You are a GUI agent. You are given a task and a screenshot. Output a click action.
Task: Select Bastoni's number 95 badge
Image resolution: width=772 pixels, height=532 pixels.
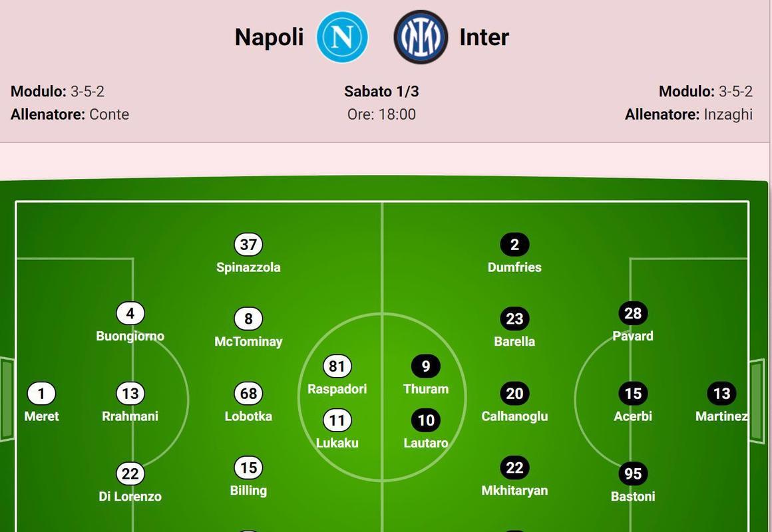[x=633, y=473]
